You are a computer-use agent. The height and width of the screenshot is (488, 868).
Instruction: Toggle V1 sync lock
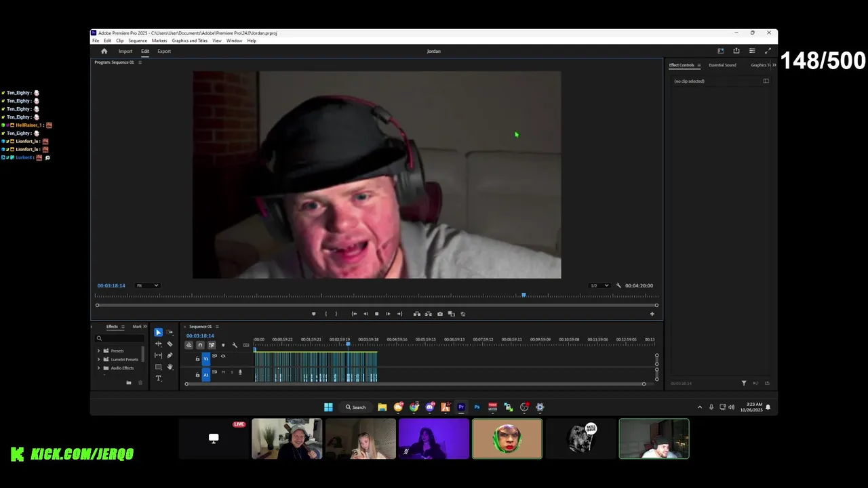pos(214,356)
